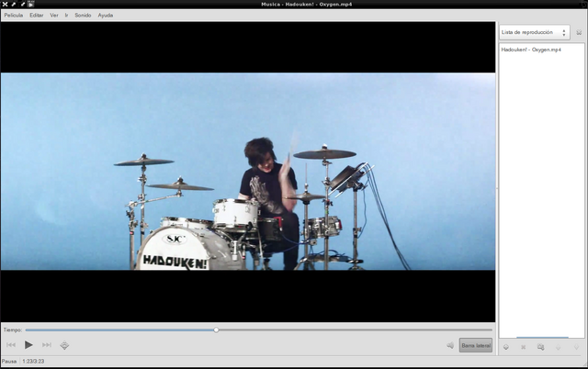Skip to the next track

(47, 344)
